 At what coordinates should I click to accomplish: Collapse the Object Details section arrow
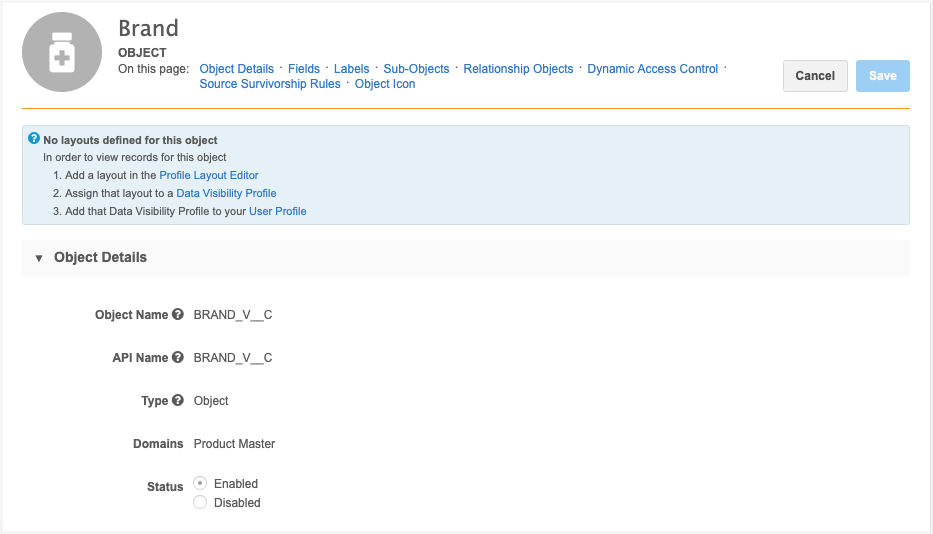[39, 258]
